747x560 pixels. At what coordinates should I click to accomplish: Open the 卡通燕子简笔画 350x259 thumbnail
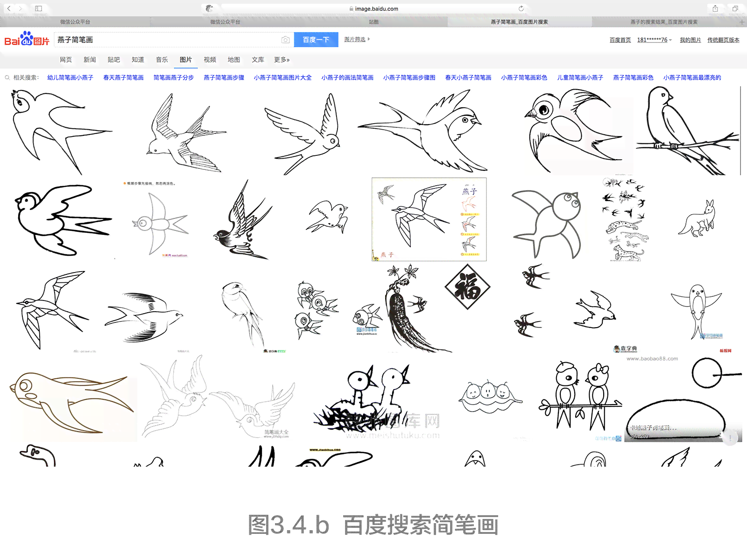click(683, 399)
